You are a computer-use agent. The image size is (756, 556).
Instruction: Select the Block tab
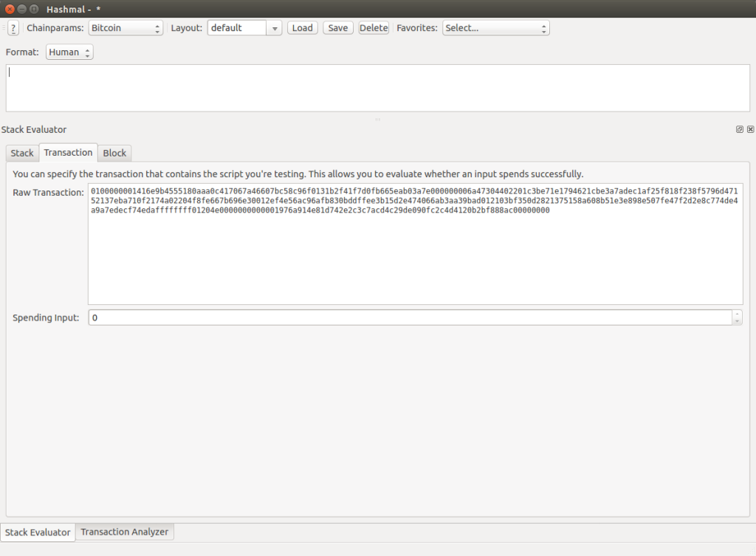click(x=114, y=153)
